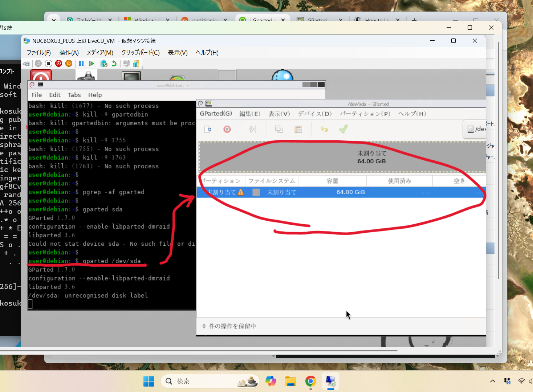Open GParted 編集(E) menu
The image size is (533, 392).
[x=250, y=114]
